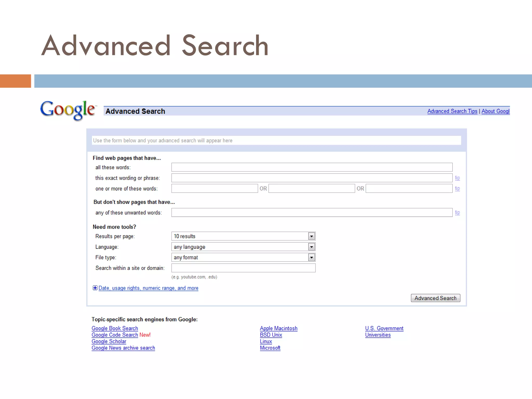The height and width of the screenshot is (399, 532).
Task: Open tip link for unwanted words
Action: click(457, 212)
